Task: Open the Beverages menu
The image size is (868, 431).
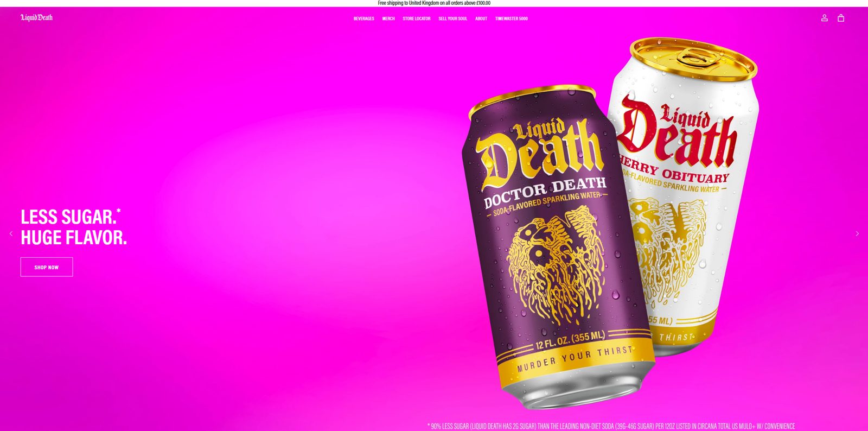Action: point(363,18)
